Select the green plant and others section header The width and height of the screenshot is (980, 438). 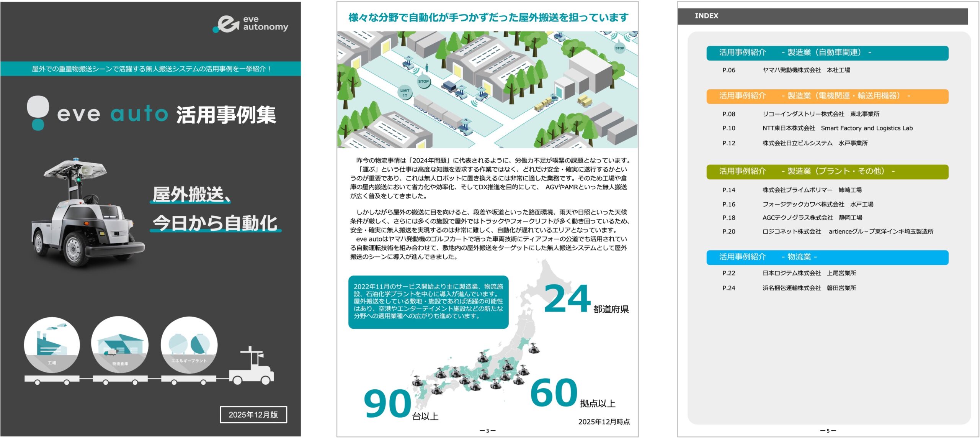827,172
